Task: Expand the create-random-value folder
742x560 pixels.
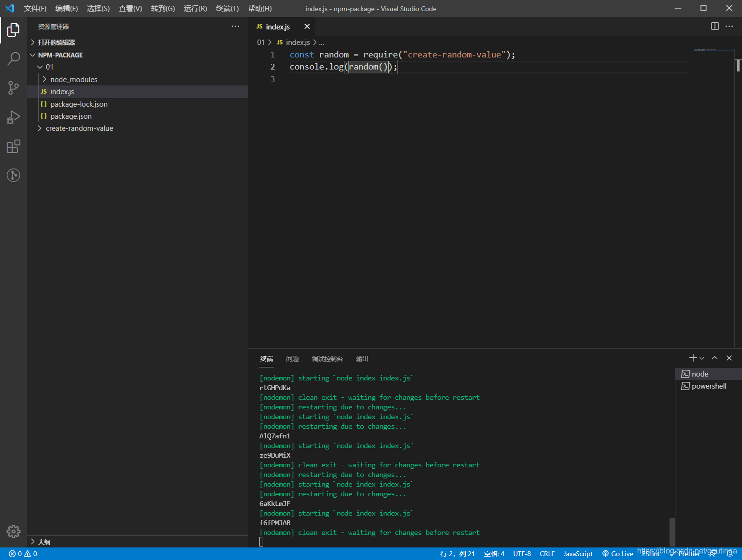Action: [x=138, y=128]
